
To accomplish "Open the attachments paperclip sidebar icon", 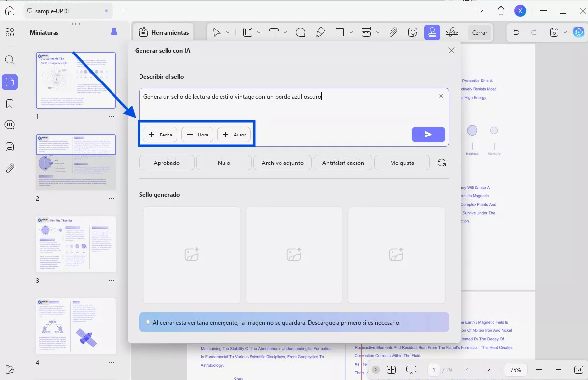I will [x=10, y=168].
